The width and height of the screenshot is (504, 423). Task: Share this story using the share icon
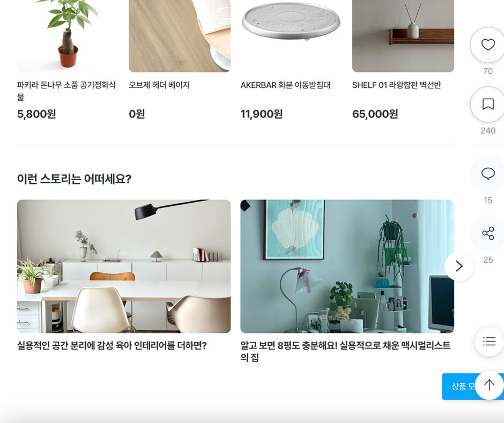(487, 233)
